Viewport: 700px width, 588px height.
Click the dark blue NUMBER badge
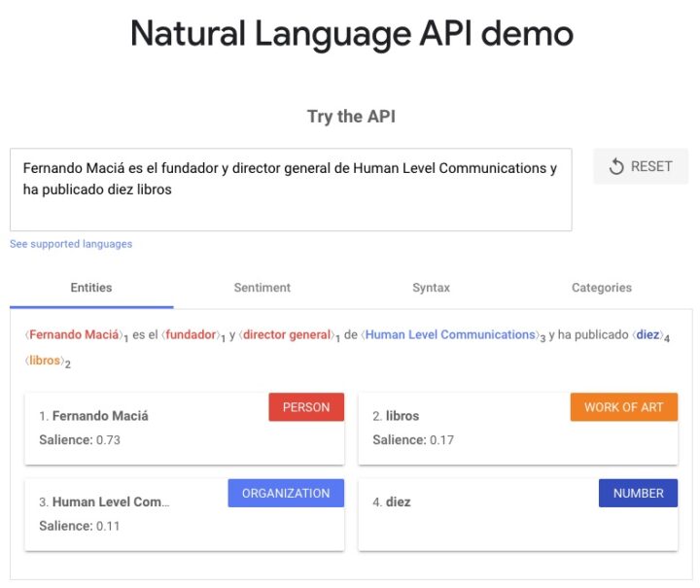638,493
